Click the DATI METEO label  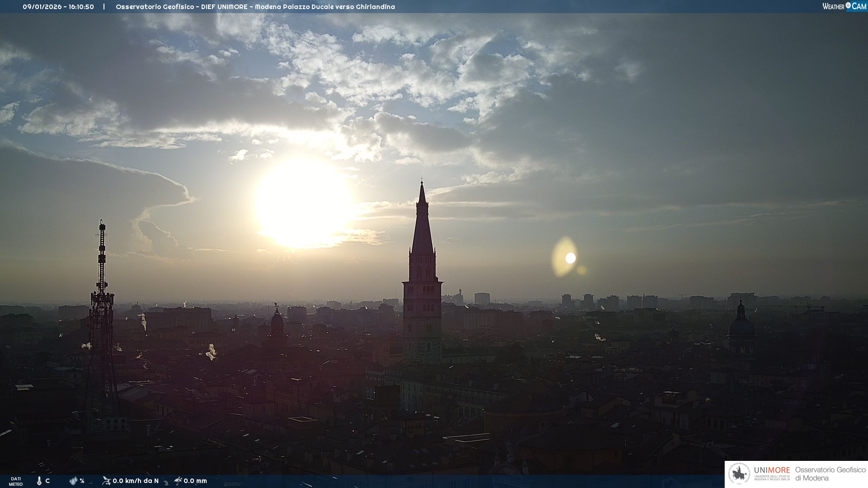click(16, 481)
